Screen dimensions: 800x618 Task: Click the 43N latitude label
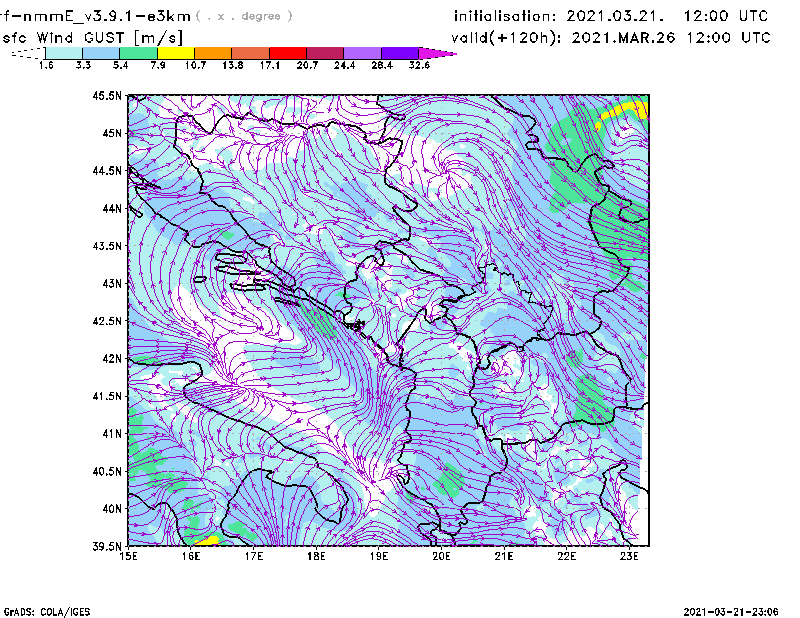112,283
